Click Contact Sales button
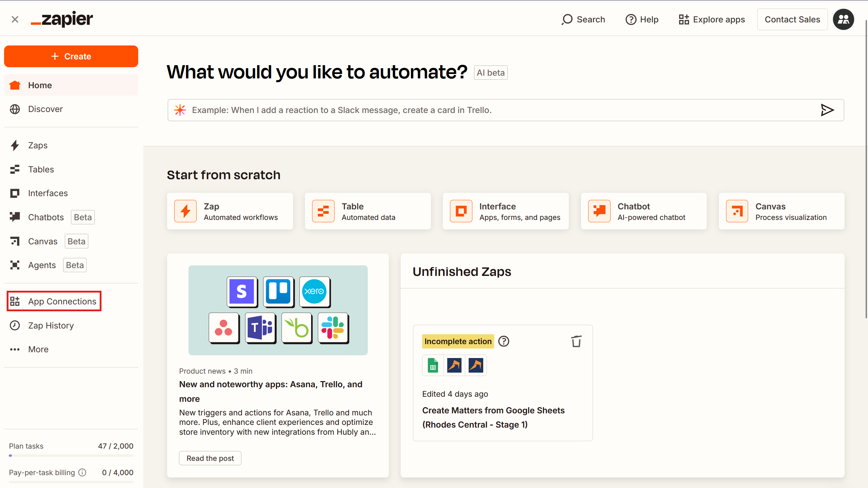 coord(792,19)
